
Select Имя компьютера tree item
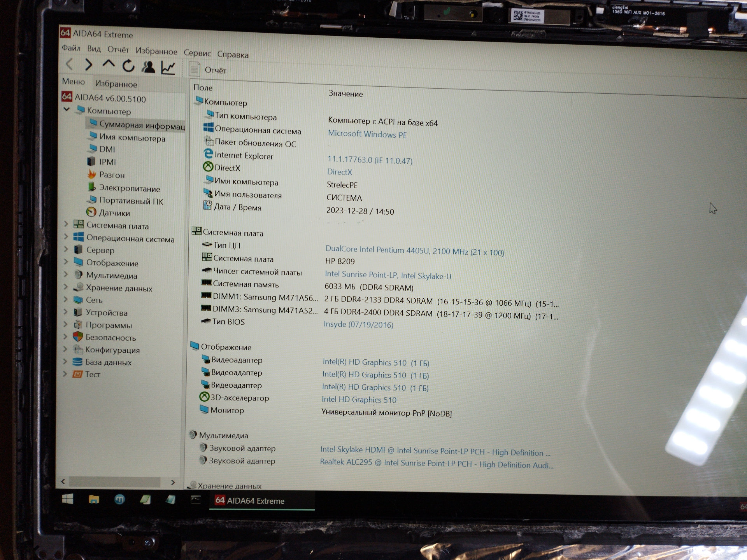pos(127,137)
